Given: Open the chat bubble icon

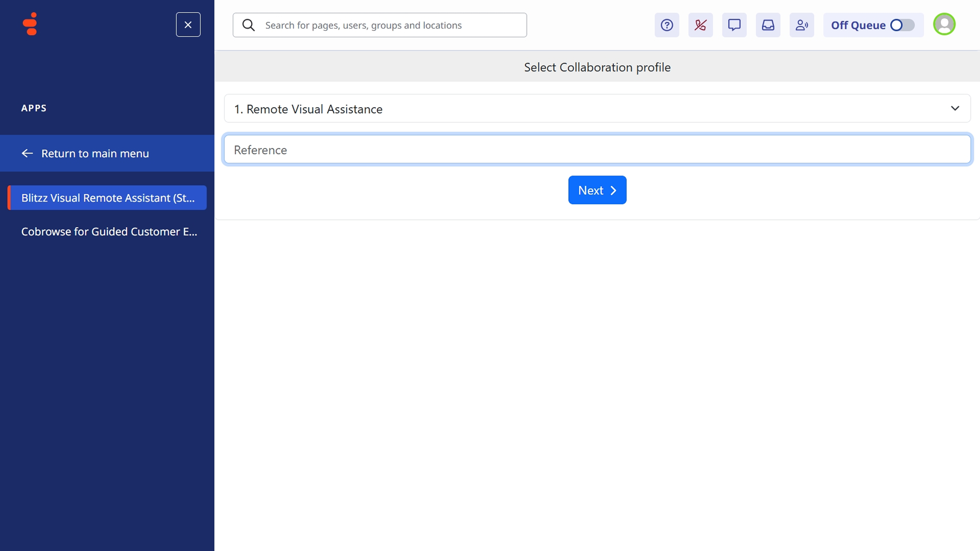Looking at the screenshot, I should click(734, 25).
